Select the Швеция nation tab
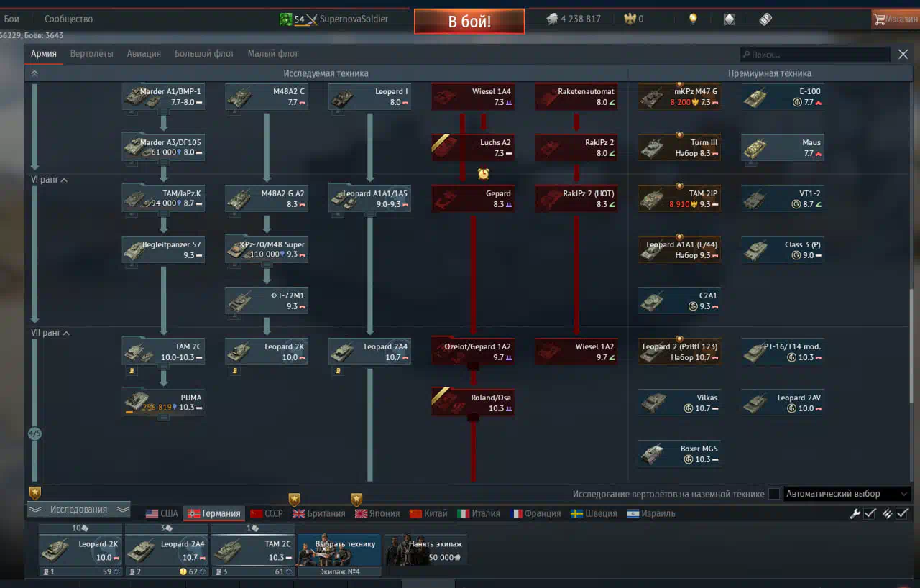This screenshot has width=920, height=588. 594,513
